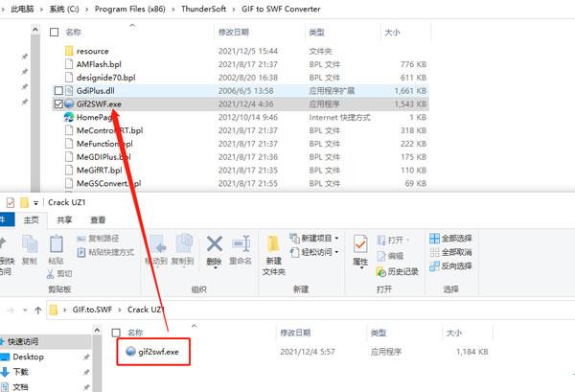The height and width of the screenshot is (392, 575).
Task: Open Desktop in Quick Access sidebar
Action: point(28,357)
